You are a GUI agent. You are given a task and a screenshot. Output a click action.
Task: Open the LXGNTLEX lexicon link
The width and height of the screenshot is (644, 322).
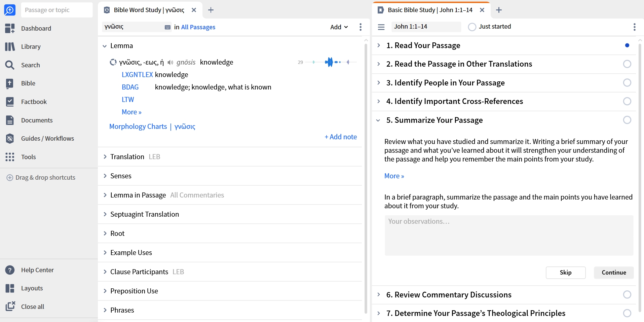pos(137,75)
